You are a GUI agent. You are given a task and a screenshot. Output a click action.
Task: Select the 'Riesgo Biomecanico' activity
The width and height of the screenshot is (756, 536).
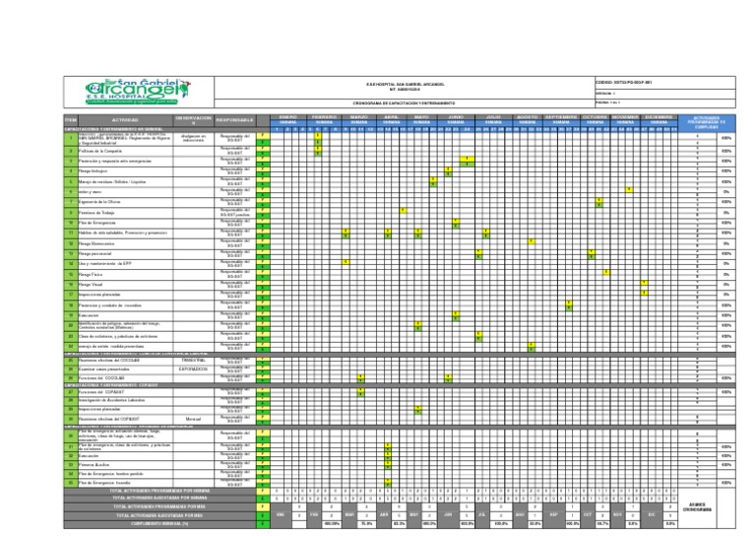tap(125, 243)
